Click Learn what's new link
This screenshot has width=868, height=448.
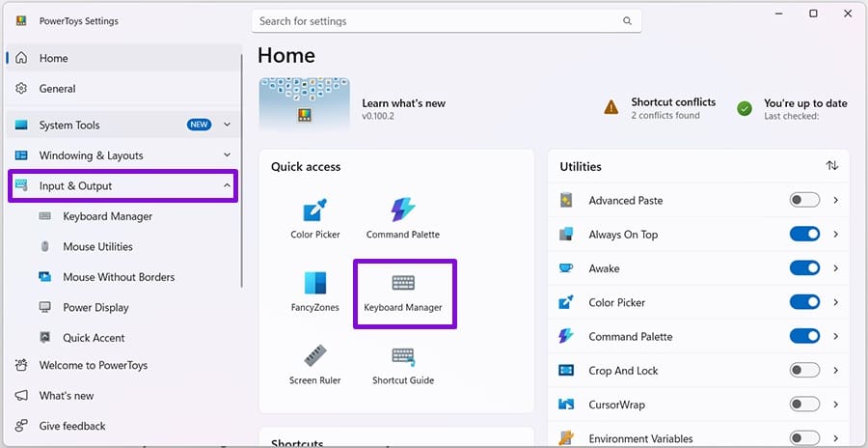pyautogui.click(x=403, y=103)
